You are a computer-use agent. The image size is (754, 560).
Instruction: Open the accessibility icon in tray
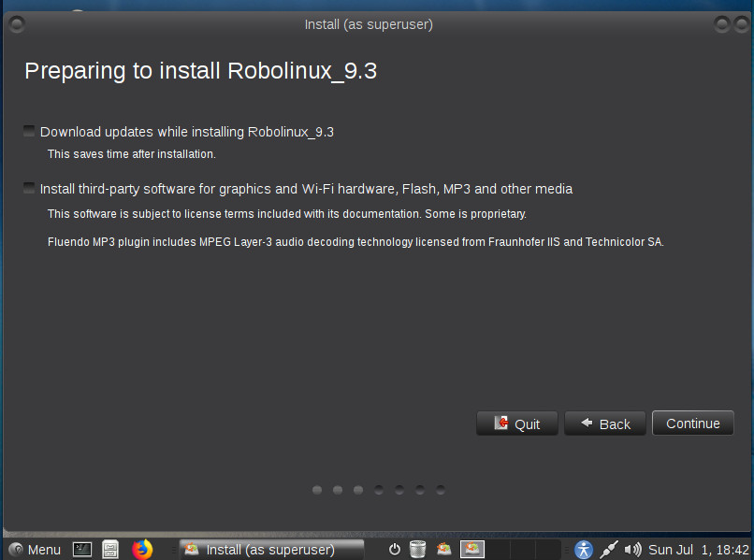(584, 550)
